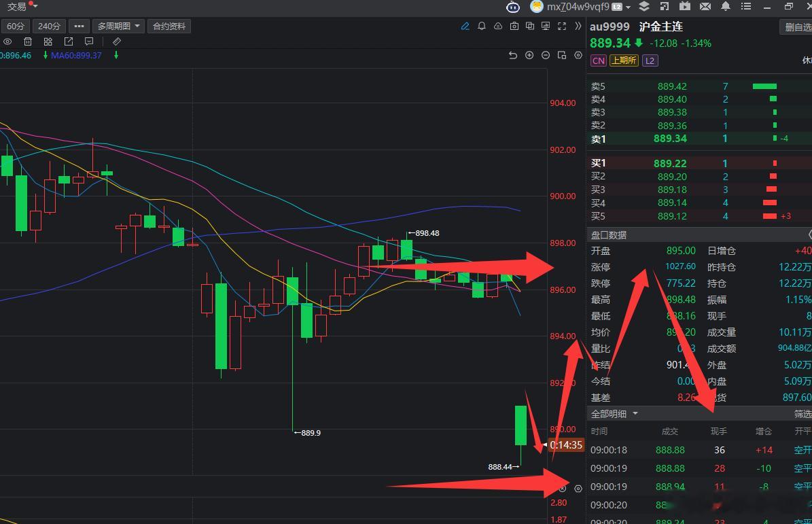Screen dimensions: 812x524
Task: Click the 898.48 high label on chart
Action: point(427,233)
